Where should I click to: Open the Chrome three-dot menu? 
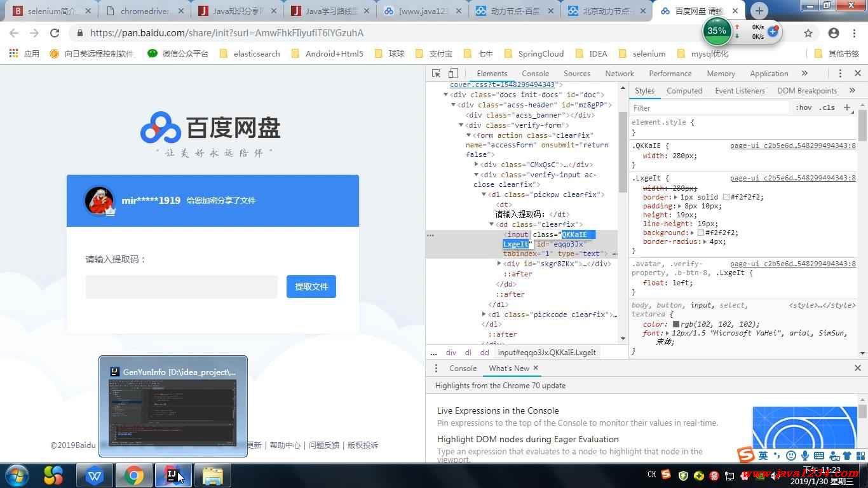pyautogui.click(x=853, y=33)
